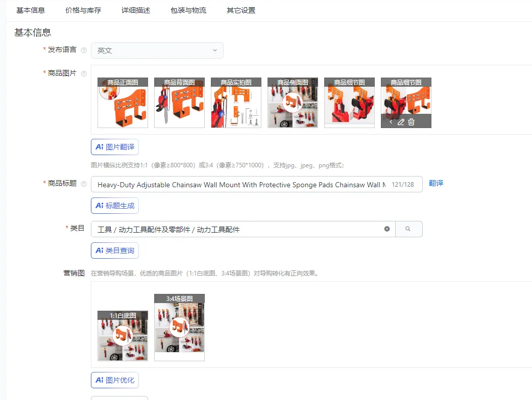532x400 pixels.
Task: Click help icon next to 发布语言
Action: [84, 50]
